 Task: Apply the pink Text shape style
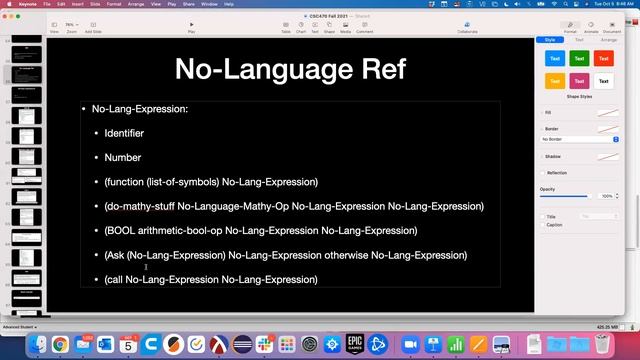579,81
